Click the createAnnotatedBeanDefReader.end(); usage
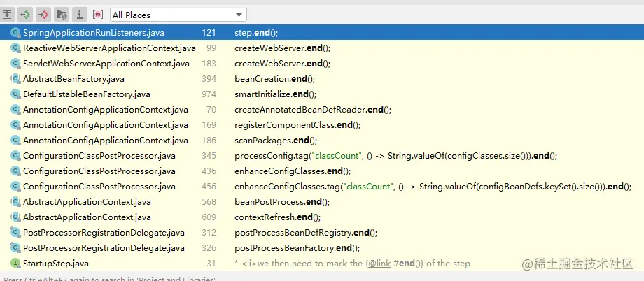 [x=313, y=110]
